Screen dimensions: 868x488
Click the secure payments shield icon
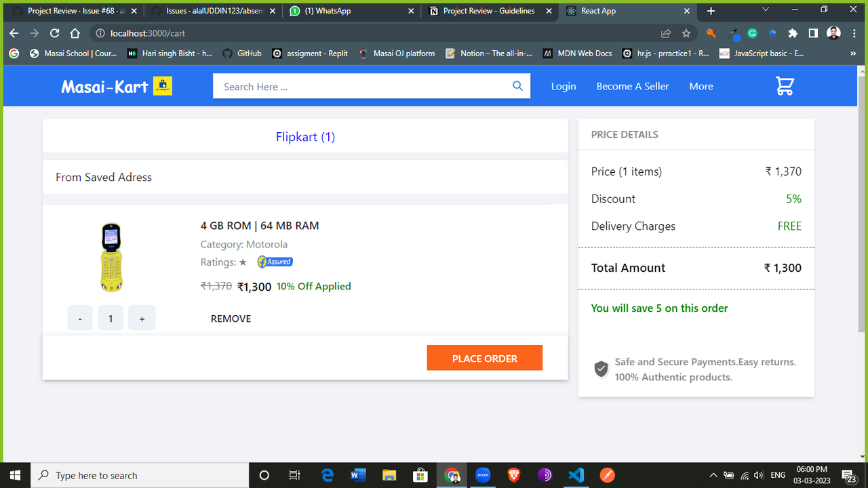(x=601, y=369)
